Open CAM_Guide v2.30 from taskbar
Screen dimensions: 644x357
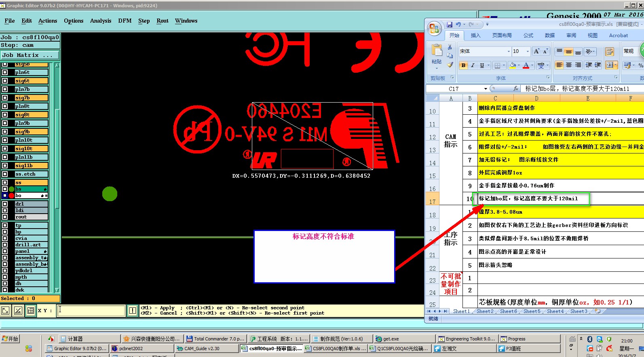[207, 349]
